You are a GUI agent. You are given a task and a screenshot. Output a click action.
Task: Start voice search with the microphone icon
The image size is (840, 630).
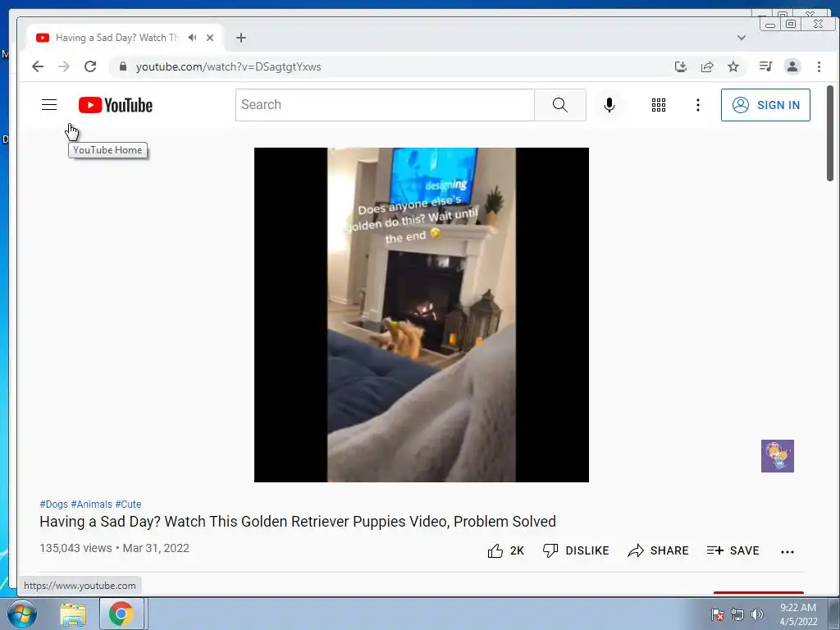pyautogui.click(x=609, y=105)
